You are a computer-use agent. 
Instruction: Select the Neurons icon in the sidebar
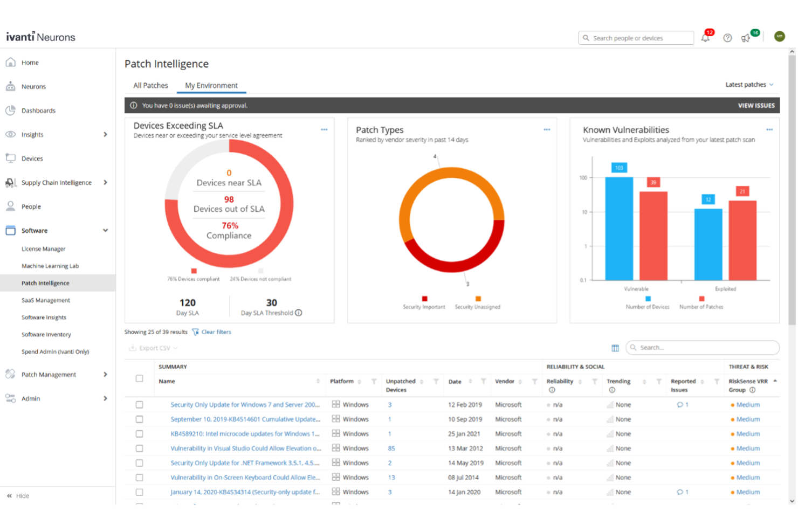click(x=11, y=86)
